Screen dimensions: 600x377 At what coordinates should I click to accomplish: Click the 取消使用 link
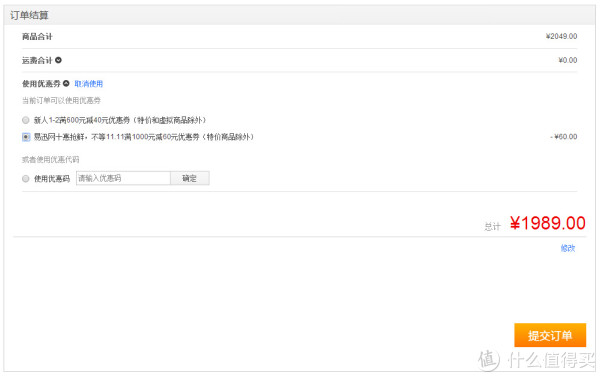89,84
